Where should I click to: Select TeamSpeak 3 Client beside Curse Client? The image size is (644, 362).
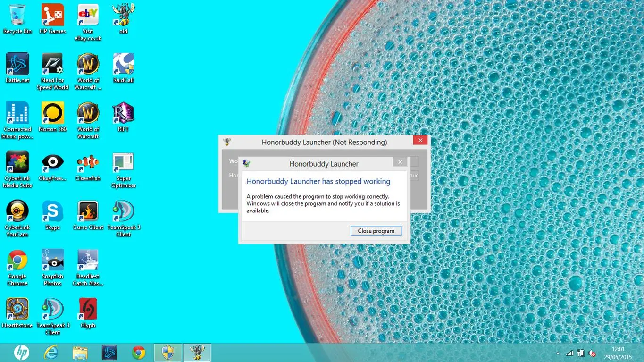click(x=123, y=219)
